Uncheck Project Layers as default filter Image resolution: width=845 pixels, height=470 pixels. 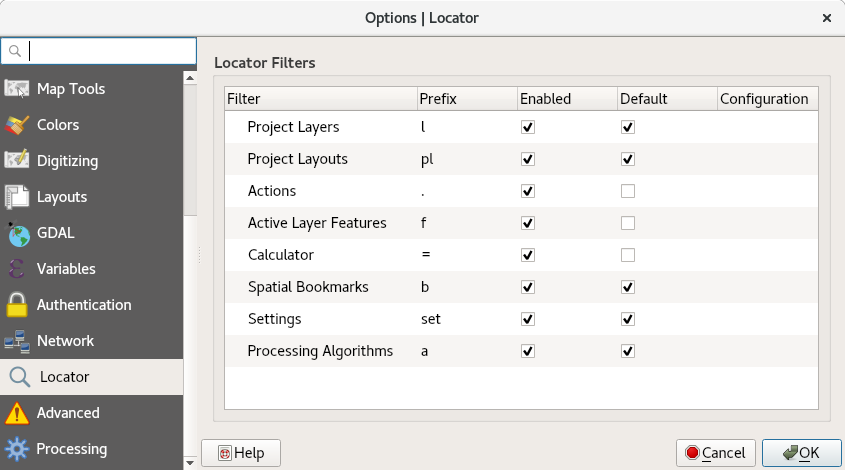[x=628, y=127]
